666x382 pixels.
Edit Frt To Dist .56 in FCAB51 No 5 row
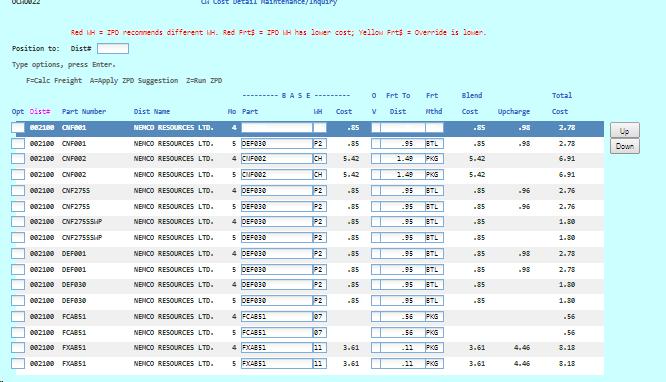(403, 332)
